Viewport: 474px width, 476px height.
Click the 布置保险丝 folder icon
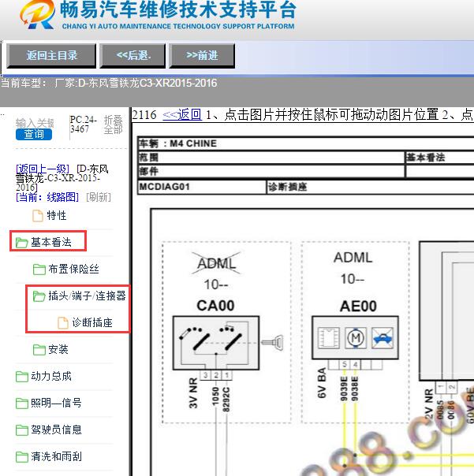(39, 270)
